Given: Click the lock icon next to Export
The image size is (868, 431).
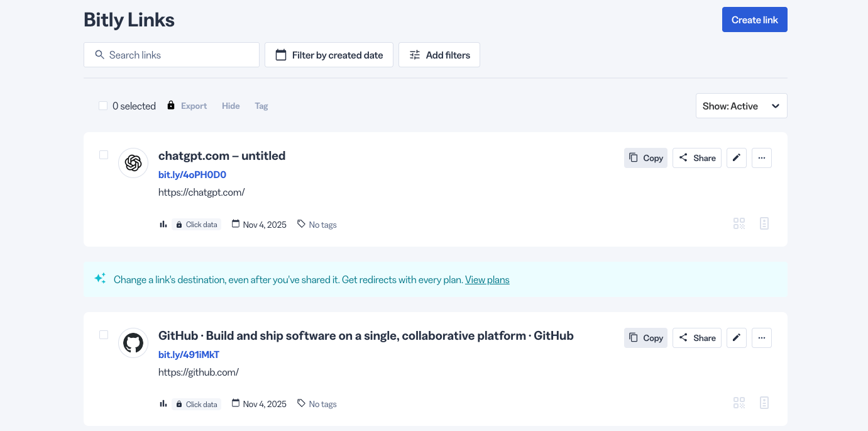Looking at the screenshot, I should [x=170, y=105].
